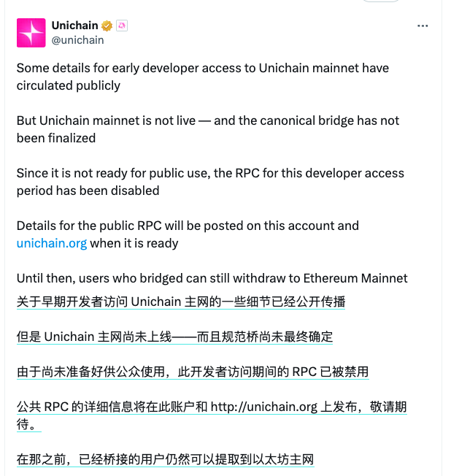Click the '待。' continuation of the translated line
Viewport: 451px width, 476px height.
click(29, 424)
